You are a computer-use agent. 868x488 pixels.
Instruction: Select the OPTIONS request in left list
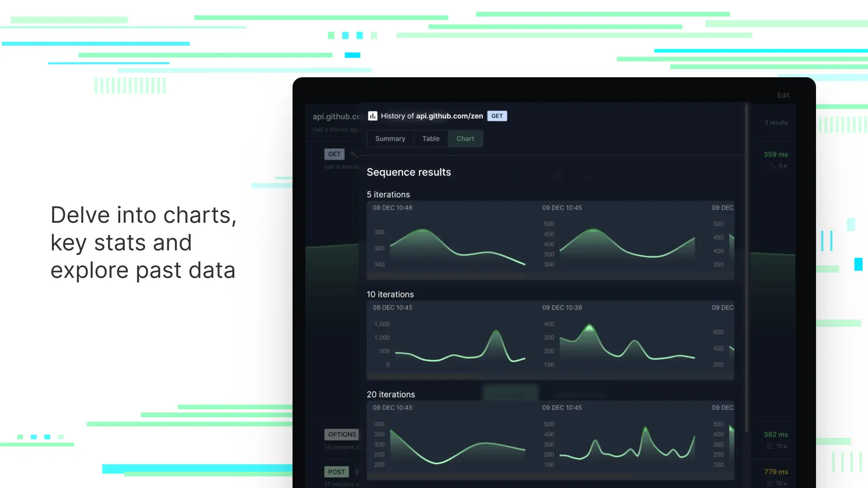(342, 435)
